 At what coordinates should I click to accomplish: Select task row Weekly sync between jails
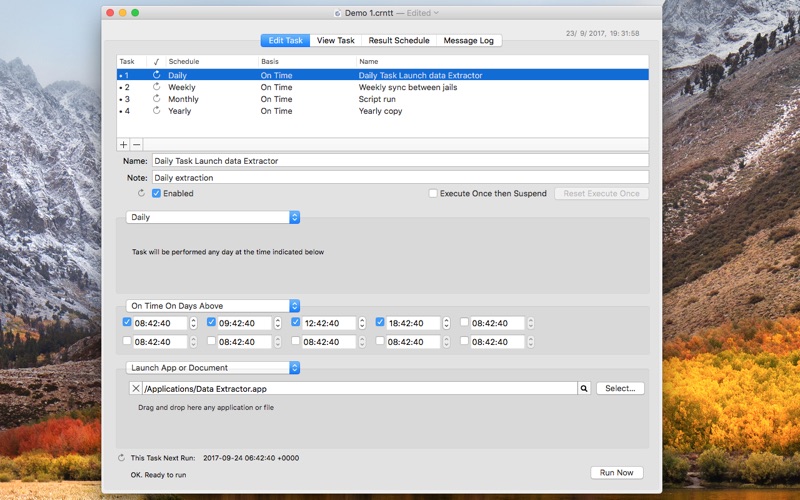coord(383,87)
